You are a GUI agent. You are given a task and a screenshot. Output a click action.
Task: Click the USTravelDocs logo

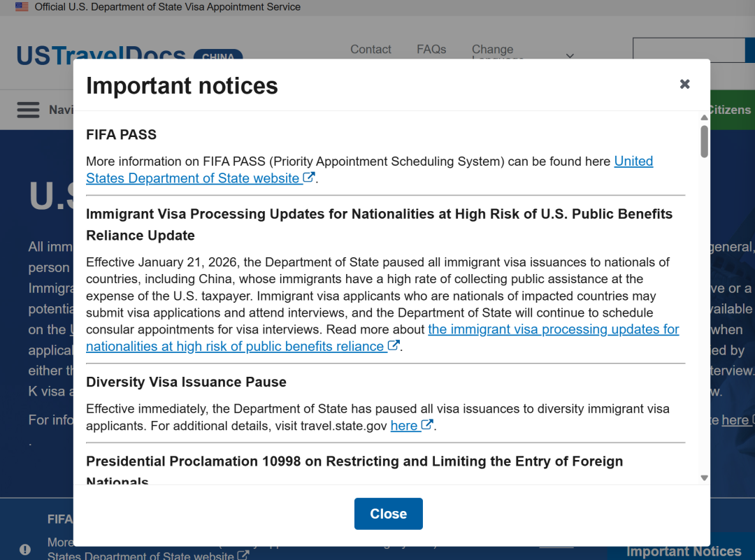point(101,56)
